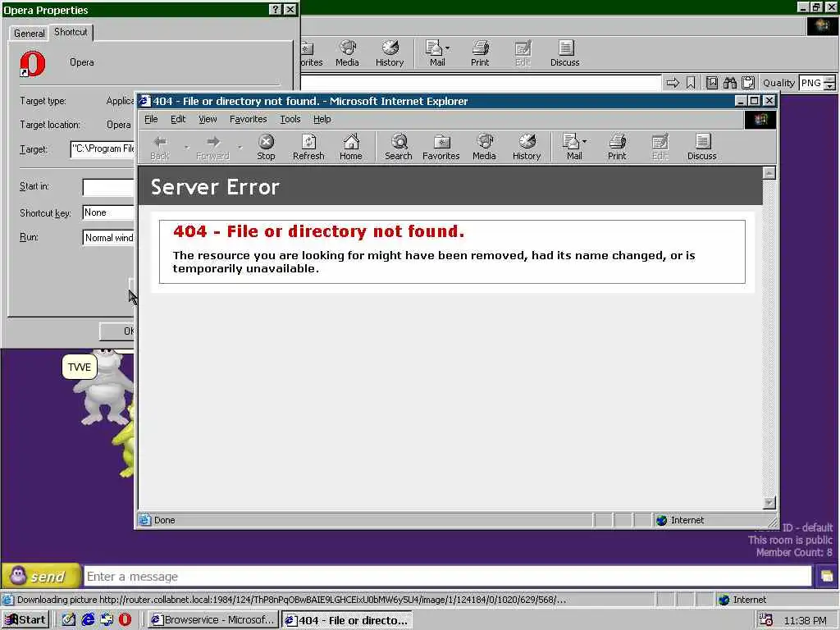The height and width of the screenshot is (630, 840).
Task: Click the Enter a message field
Action: click(448, 577)
